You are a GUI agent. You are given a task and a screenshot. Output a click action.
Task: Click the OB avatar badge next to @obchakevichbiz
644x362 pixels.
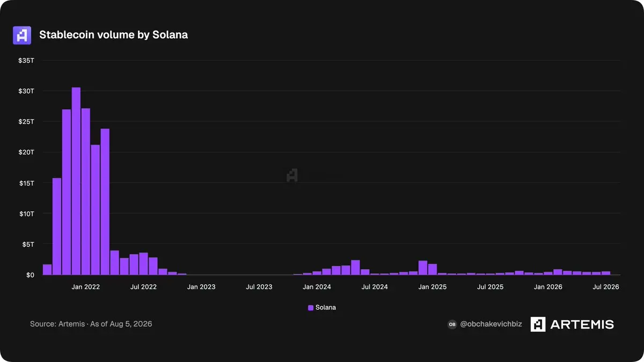point(452,324)
